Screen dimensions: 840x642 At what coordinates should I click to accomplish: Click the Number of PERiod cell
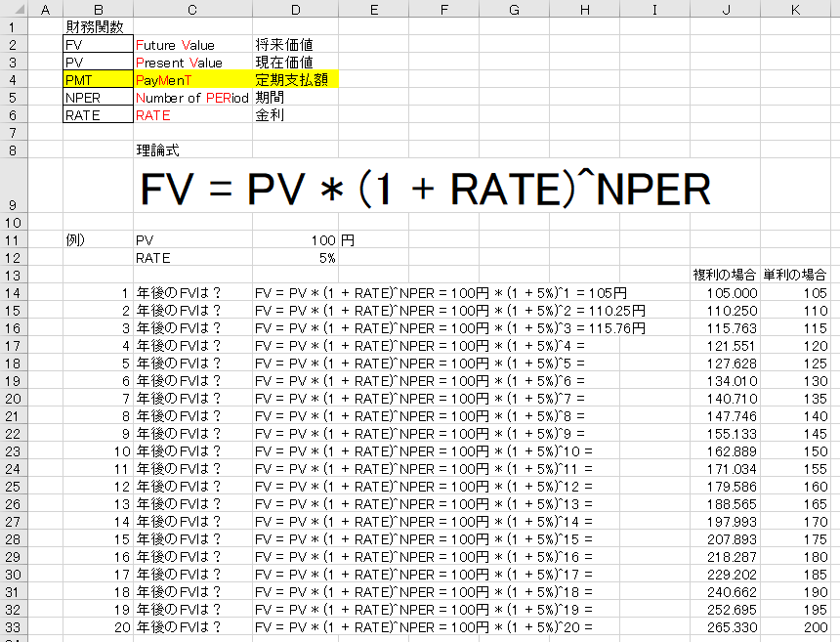[192, 97]
